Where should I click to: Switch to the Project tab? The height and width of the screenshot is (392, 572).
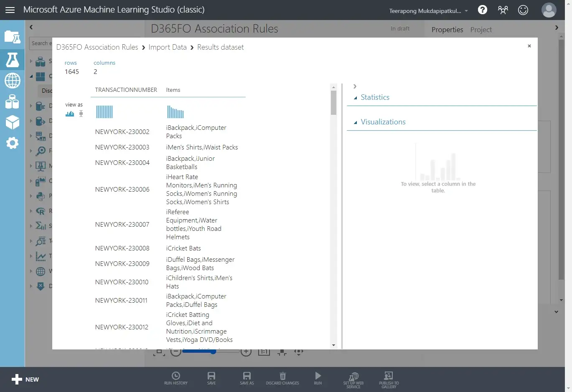click(x=481, y=30)
